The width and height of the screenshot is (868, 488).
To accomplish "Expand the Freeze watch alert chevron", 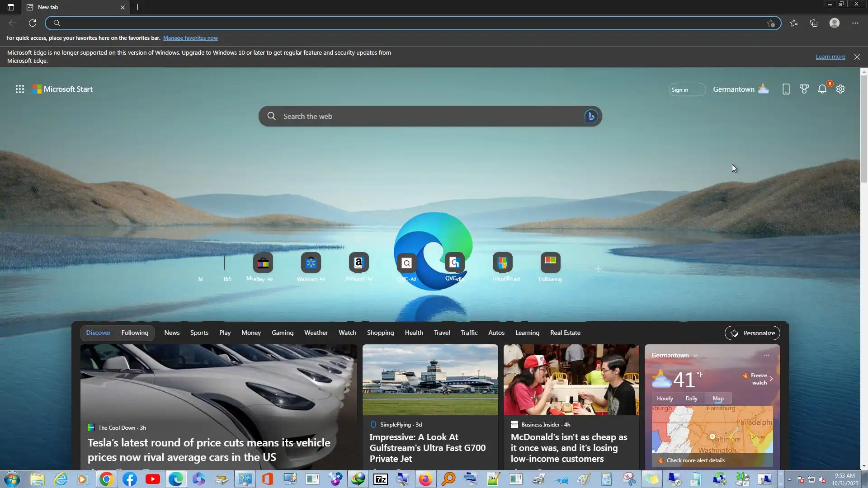I will coord(771,379).
